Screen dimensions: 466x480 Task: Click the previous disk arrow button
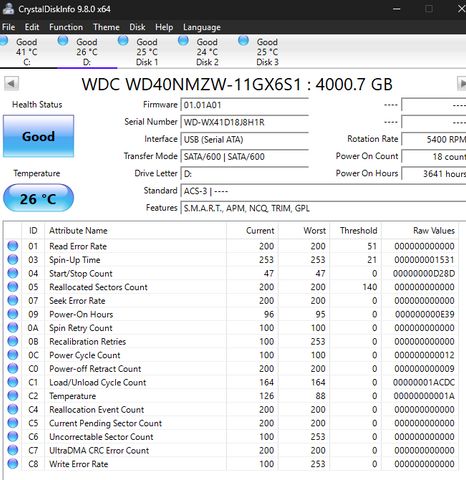tap(11, 83)
